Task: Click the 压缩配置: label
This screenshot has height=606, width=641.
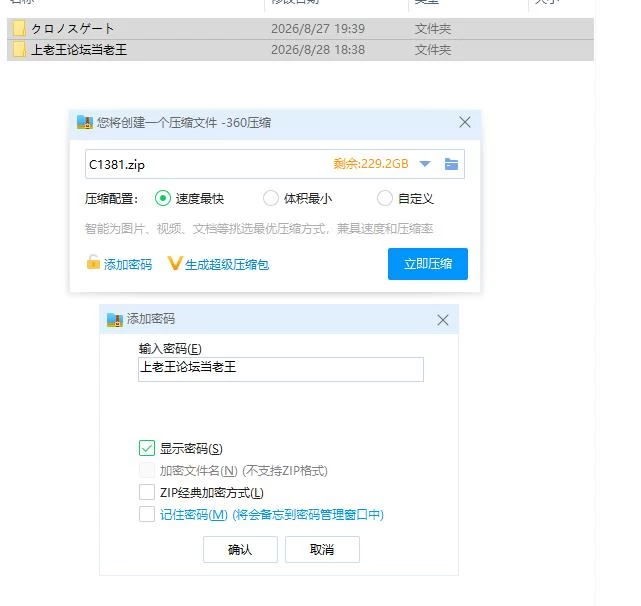Action: [112, 199]
